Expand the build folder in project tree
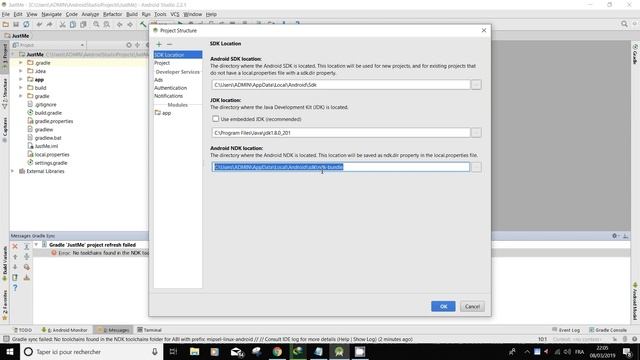This screenshot has width=640, height=360. [x=20, y=88]
